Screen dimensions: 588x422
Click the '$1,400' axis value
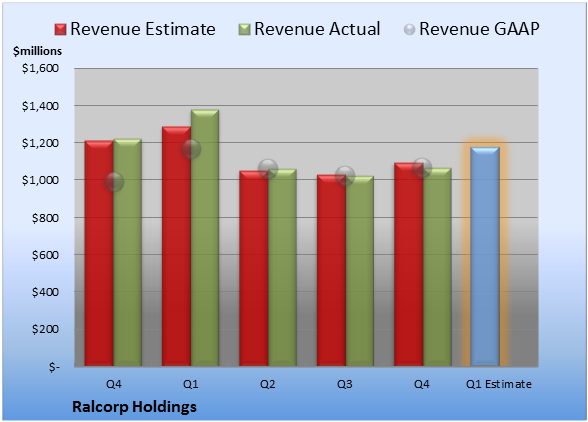pos(40,106)
